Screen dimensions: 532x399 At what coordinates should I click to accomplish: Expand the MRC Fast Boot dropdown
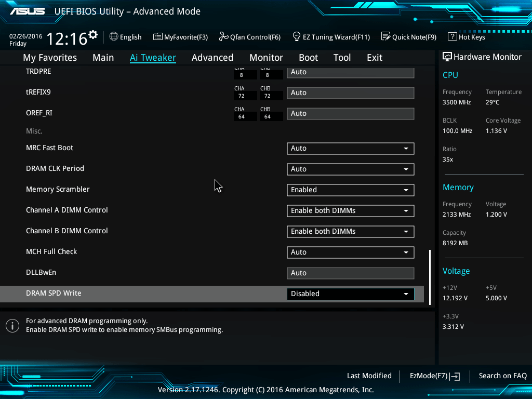pyautogui.click(x=350, y=149)
